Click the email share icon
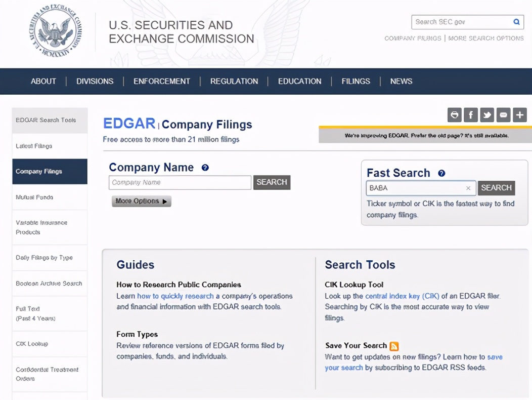 (503, 115)
